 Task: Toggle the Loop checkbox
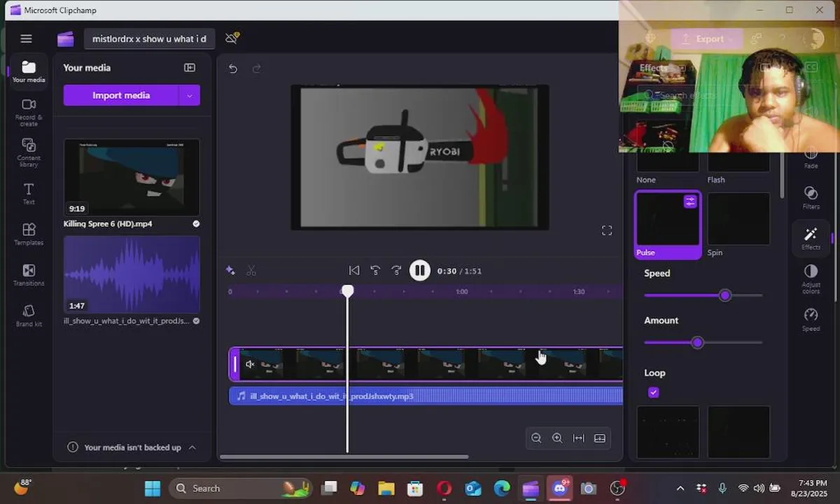click(x=654, y=393)
